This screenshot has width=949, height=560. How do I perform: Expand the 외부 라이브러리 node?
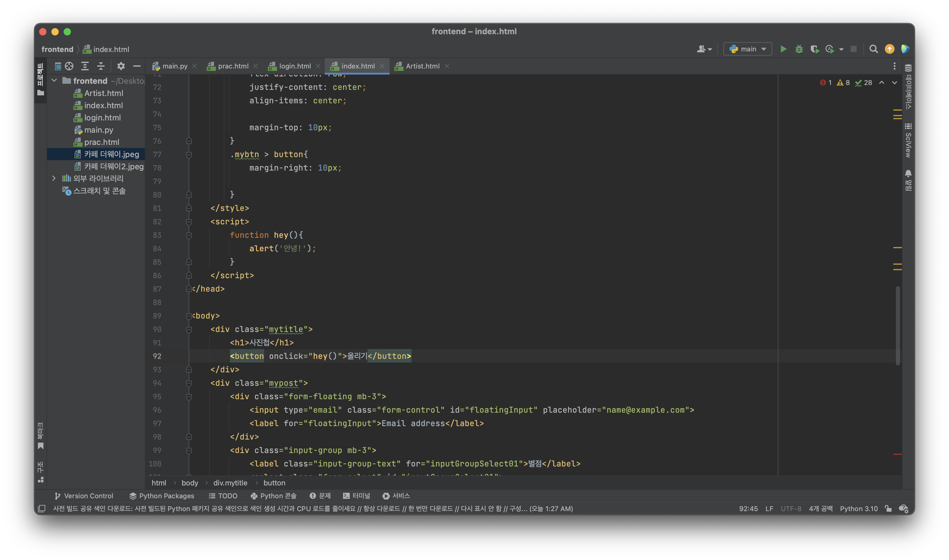[x=54, y=178]
